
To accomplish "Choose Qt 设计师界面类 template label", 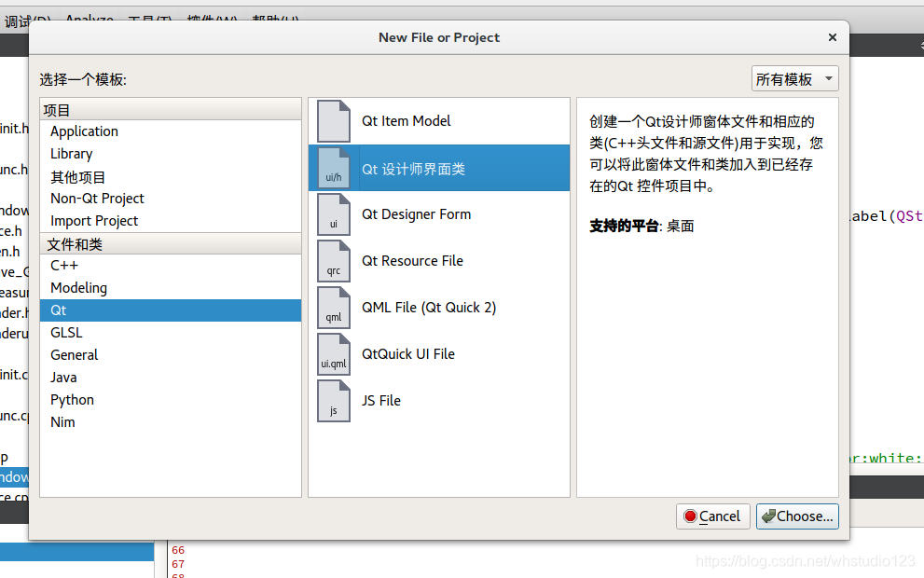I will 413,169.
